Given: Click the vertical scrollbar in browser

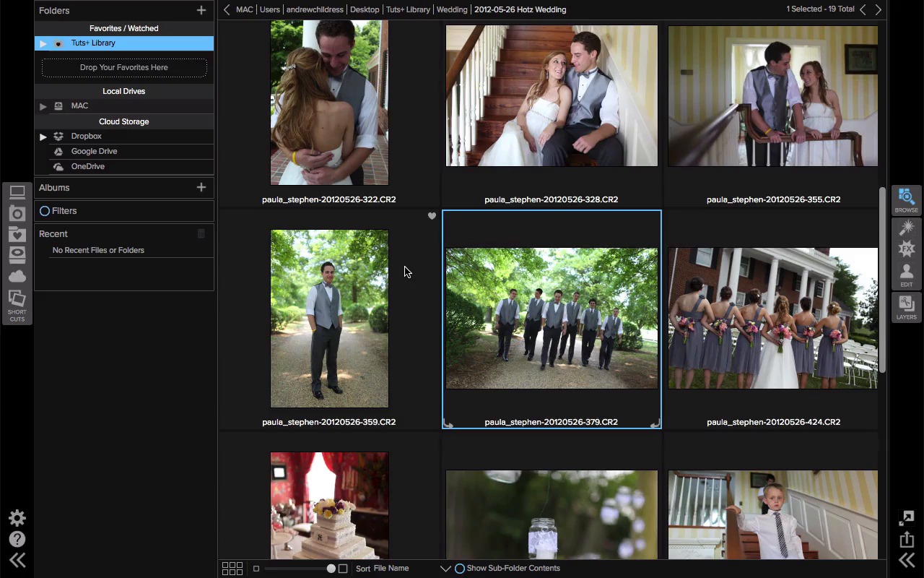Looking at the screenshot, I should [x=882, y=280].
